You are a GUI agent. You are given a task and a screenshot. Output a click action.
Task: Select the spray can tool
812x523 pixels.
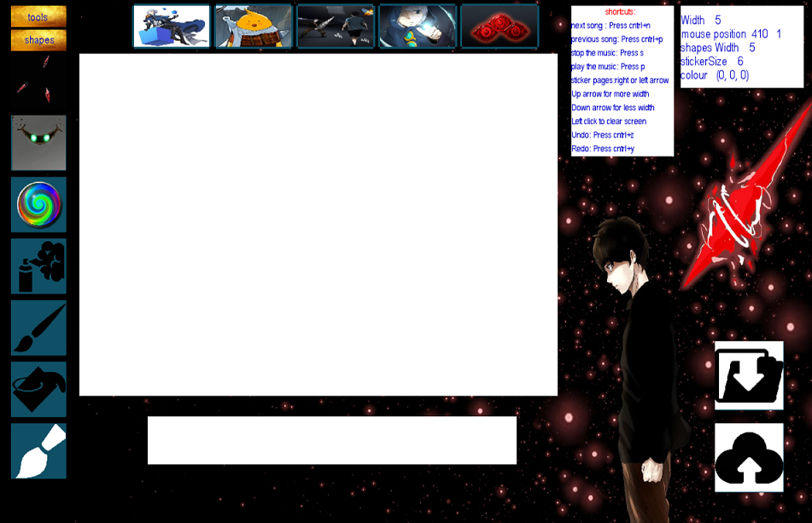38,266
